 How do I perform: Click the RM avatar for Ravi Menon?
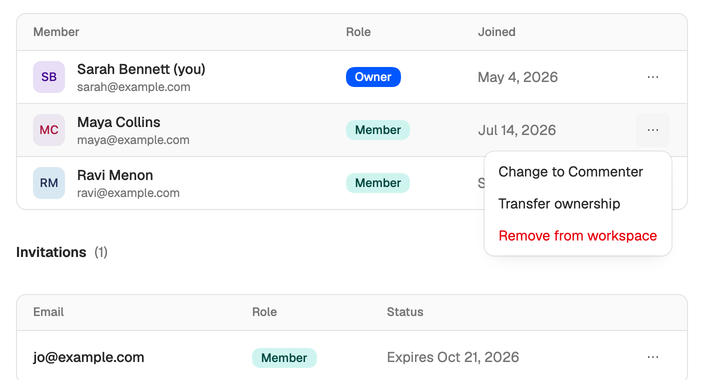[49, 183]
